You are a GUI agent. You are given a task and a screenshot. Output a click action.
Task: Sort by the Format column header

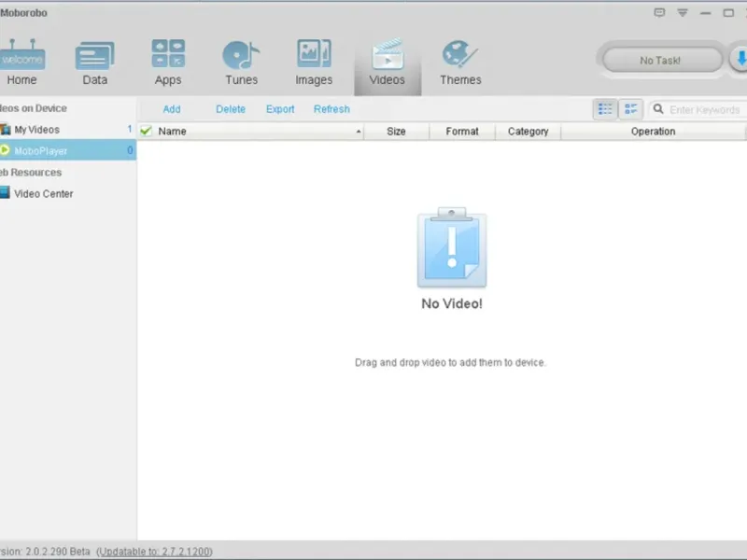(x=462, y=132)
